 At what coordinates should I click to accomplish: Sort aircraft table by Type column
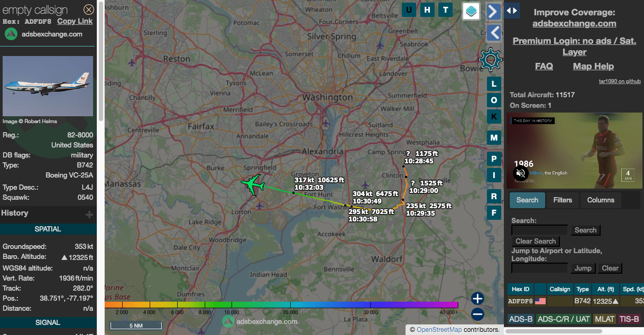click(x=583, y=289)
